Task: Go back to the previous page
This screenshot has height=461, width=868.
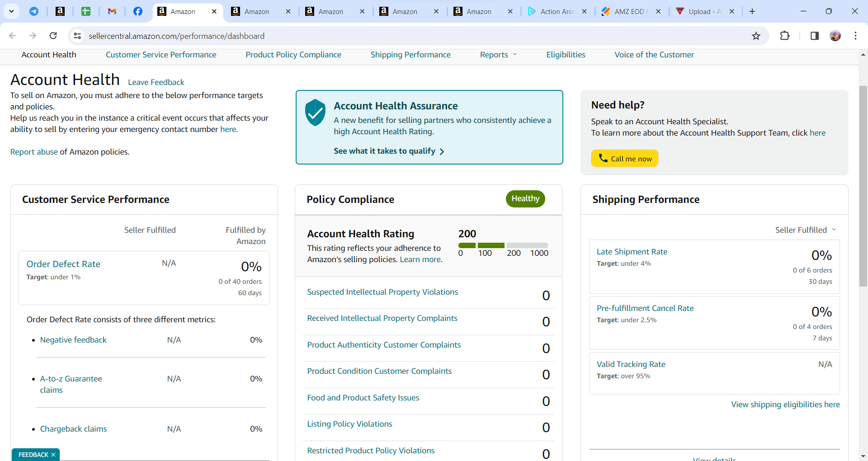Action: pyautogui.click(x=13, y=36)
